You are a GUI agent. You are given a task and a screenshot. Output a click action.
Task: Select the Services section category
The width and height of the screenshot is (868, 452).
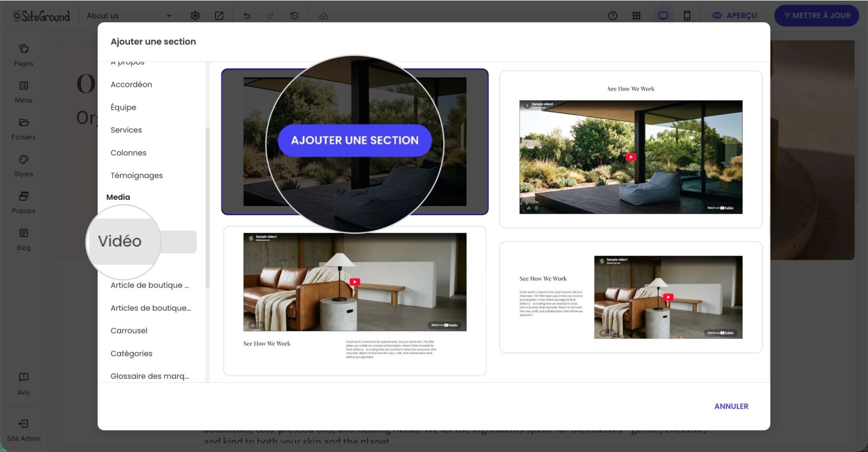(x=126, y=130)
